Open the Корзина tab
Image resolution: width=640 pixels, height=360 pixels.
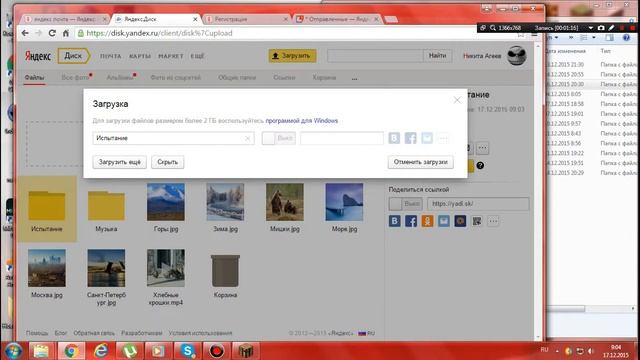pyautogui.click(x=324, y=78)
